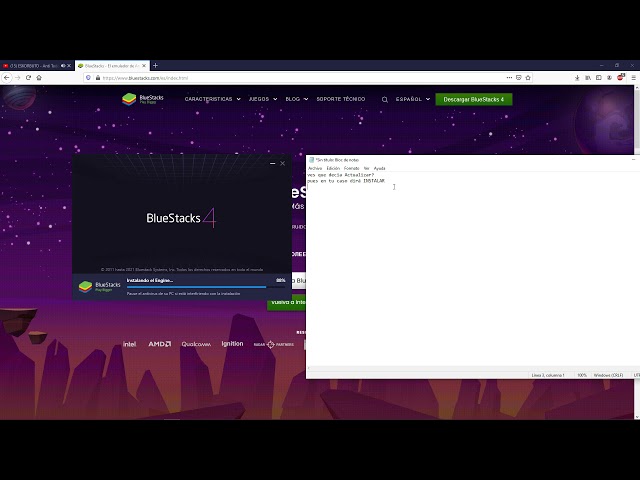Click the Firefox account icon
This screenshot has width=640, height=480.
pyautogui.click(x=609, y=78)
